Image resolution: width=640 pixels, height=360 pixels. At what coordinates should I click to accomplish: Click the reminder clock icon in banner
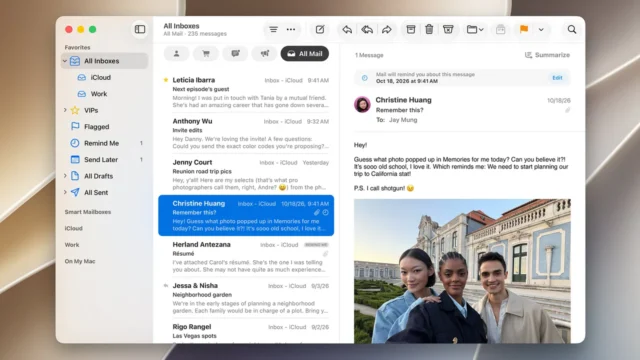(364, 78)
